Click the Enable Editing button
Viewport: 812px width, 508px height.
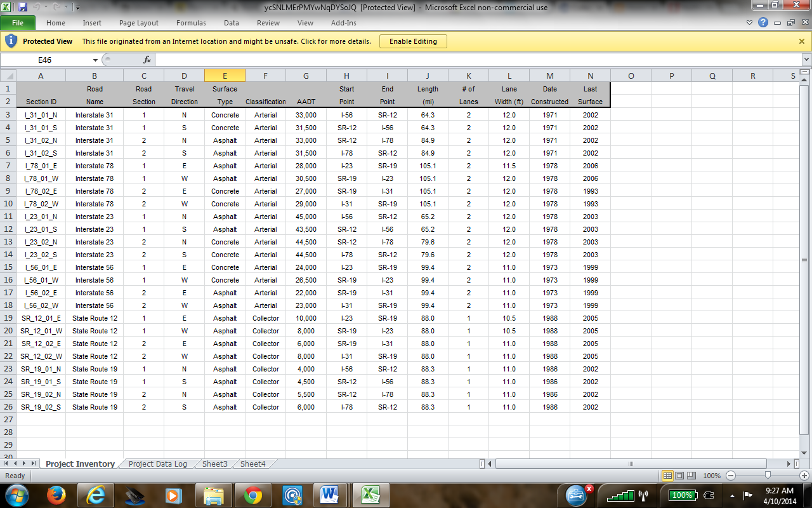click(x=413, y=41)
